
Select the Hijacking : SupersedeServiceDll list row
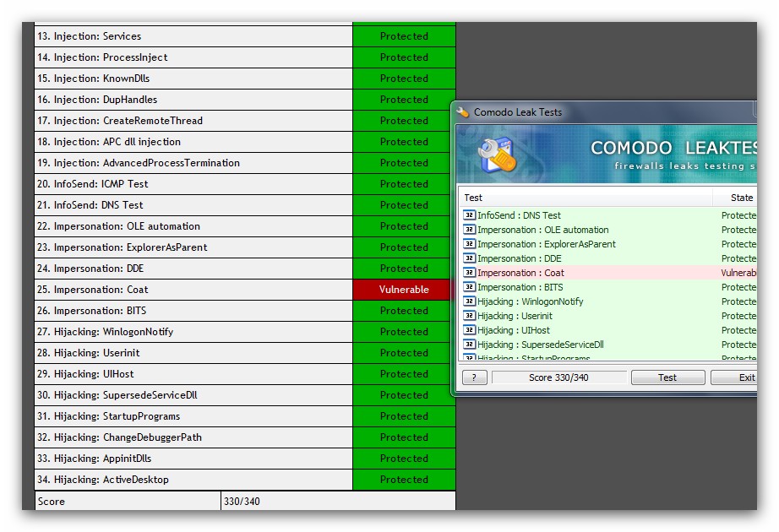(608, 345)
